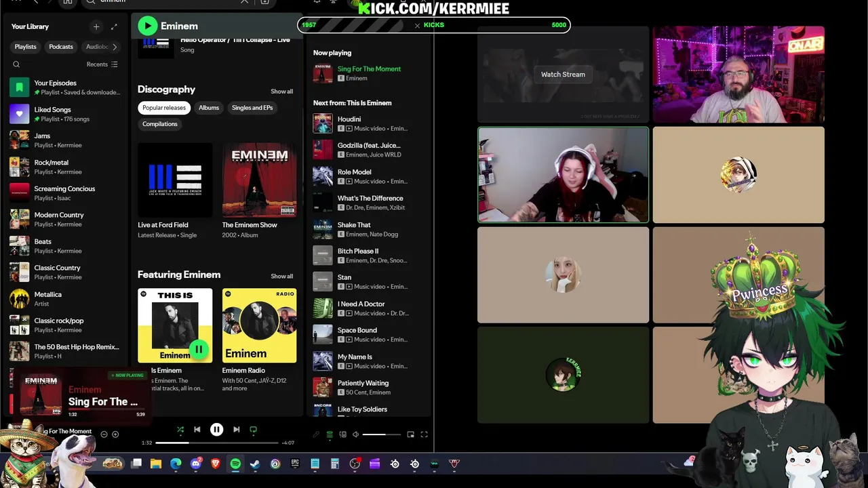This screenshot has height=488, width=868.
Task: Show all Discography releases
Action: coord(282,91)
